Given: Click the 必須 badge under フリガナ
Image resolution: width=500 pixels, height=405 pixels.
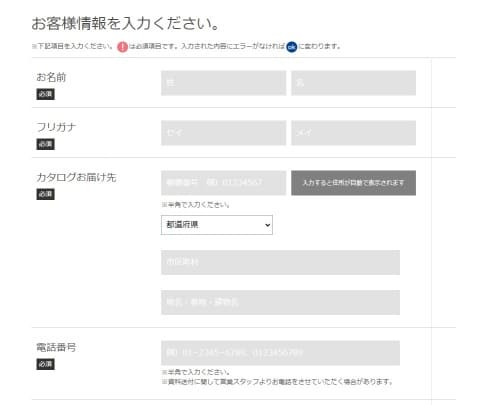Looking at the screenshot, I should (45, 144).
